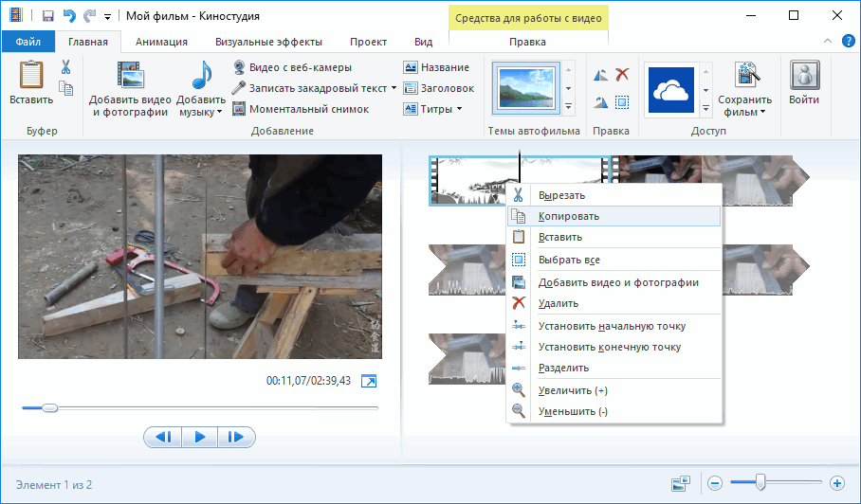861x504 pixels.
Task: Expand the Титры dropdown
Action: (459, 109)
